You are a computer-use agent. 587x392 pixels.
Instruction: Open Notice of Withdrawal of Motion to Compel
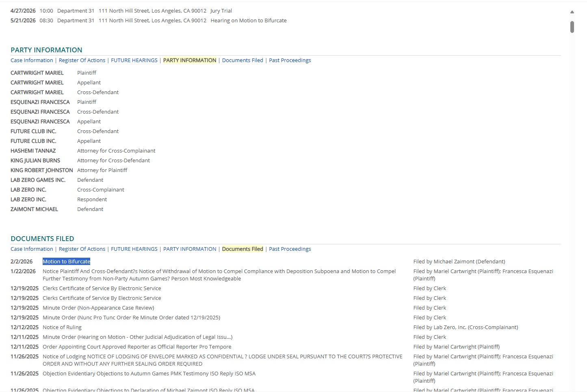pyautogui.click(x=219, y=275)
